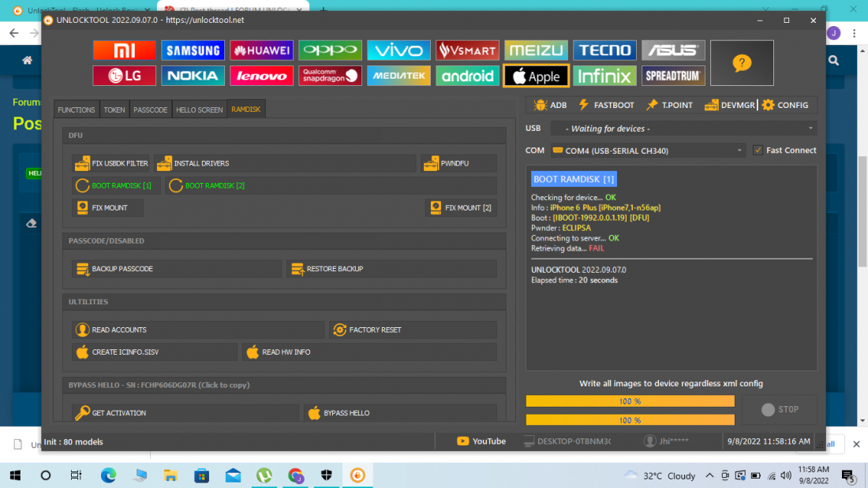Screen dimensions: 868x488
Task: Click the FIX MOUNT [2] button
Action: [x=461, y=207]
